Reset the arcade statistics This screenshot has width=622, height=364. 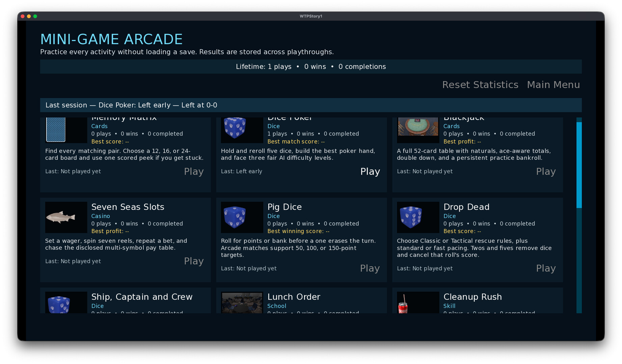tap(480, 85)
